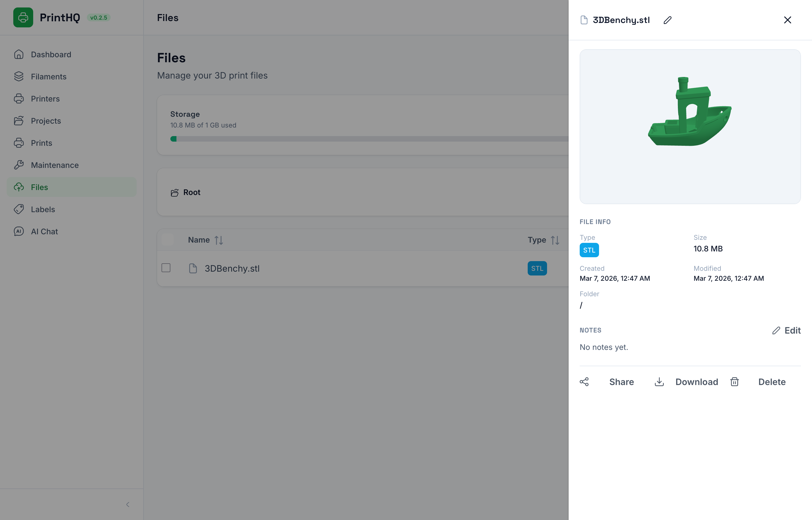This screenshot has width=812, height=520.
Task: Click the Projects folder icon
Action: 19,121
